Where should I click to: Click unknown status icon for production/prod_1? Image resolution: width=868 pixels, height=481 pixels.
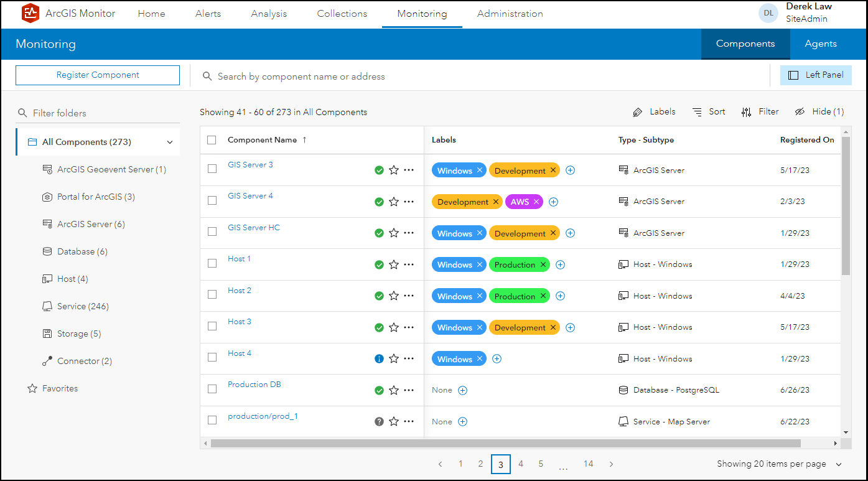[x=379, y=422]
